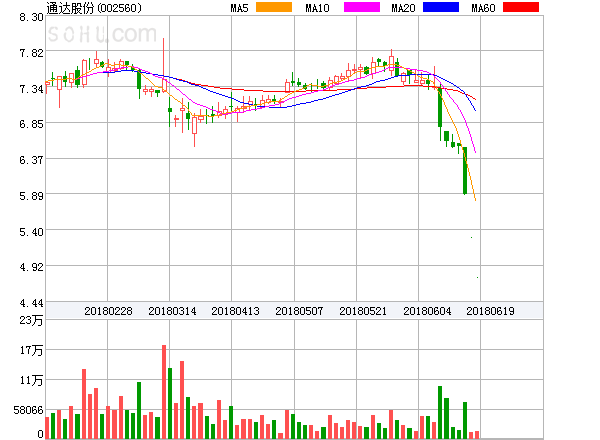
Task: Click the MA60 legend label
Action: point(483,8)
